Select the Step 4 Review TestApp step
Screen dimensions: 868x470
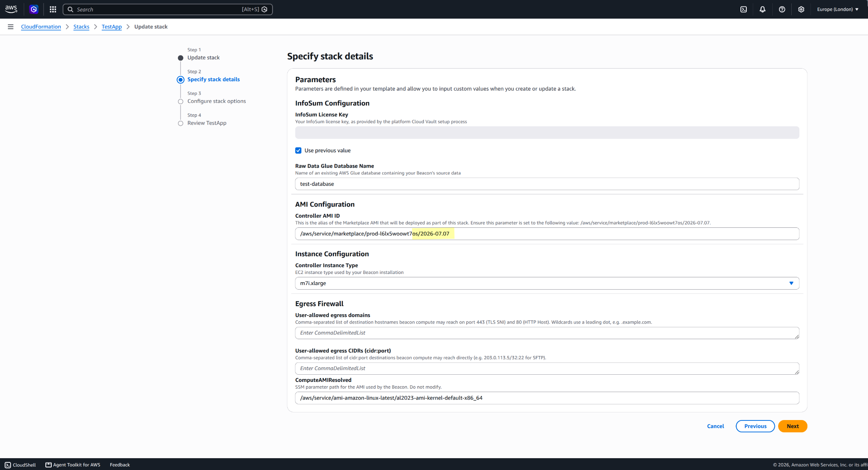[x=207, y=123]
